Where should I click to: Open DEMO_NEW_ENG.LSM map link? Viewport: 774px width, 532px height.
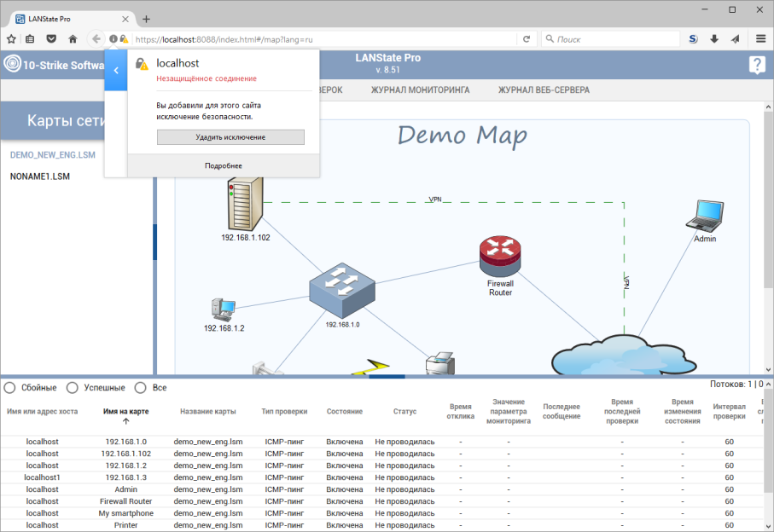click(x=53, y=155)
